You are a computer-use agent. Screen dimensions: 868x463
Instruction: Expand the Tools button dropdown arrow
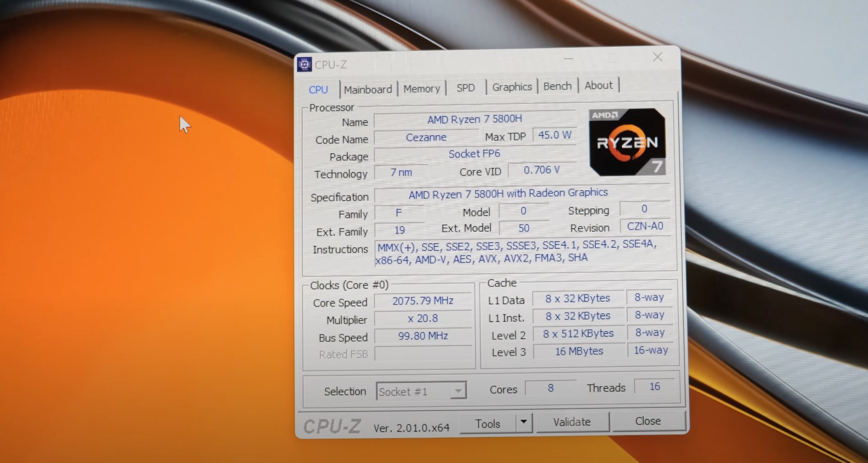coord(524,422)
